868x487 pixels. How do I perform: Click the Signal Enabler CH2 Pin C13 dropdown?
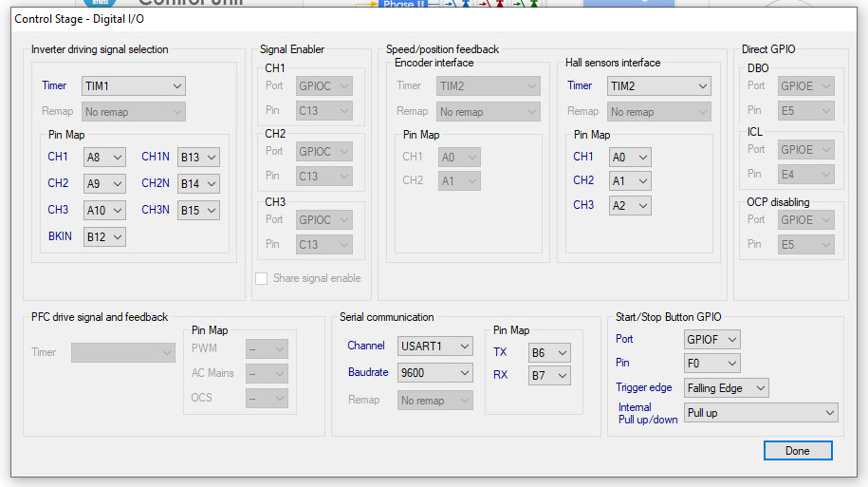pos(323,177)
